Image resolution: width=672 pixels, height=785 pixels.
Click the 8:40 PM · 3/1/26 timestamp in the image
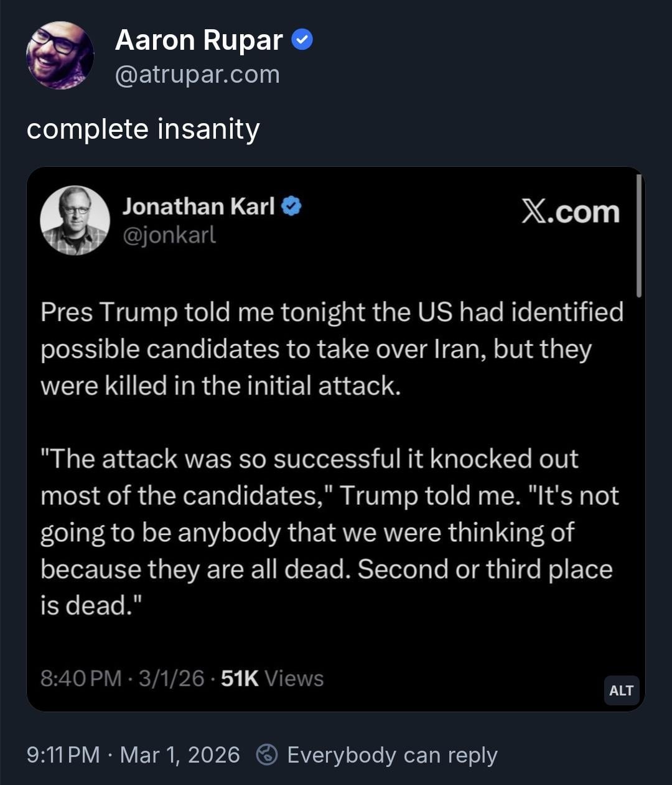122,678
